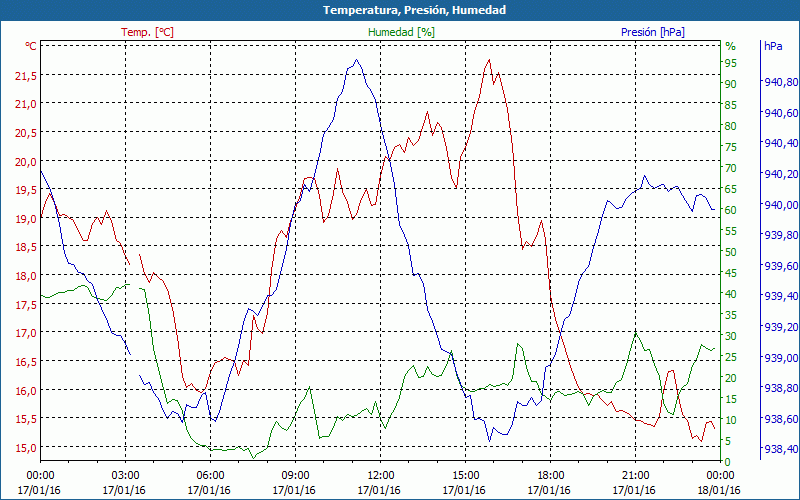Select the green Humedad [%] legend label
Viewport: 800px width, 500px height.
402,32
